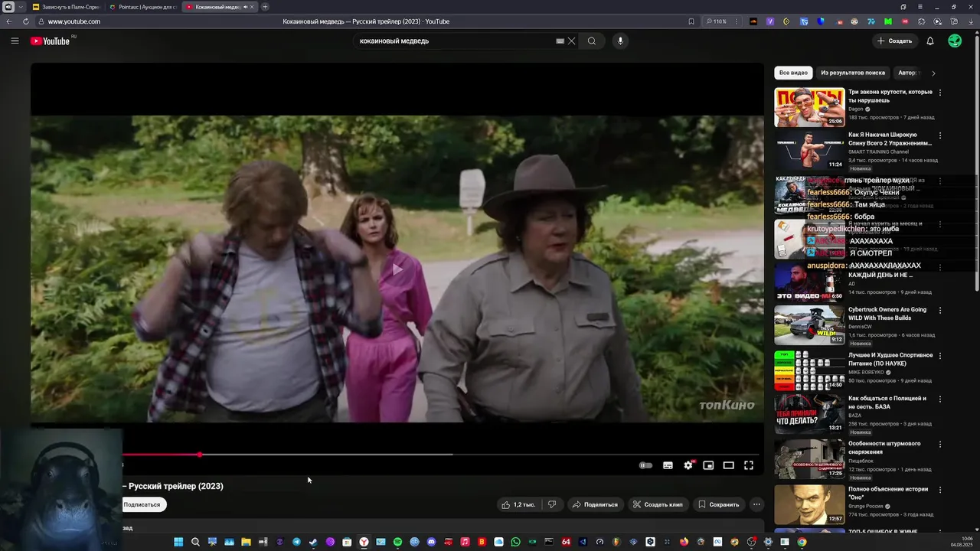Select the Все видео chip
This screenshot has width=980, height=551.
click(x=793, y=73)
